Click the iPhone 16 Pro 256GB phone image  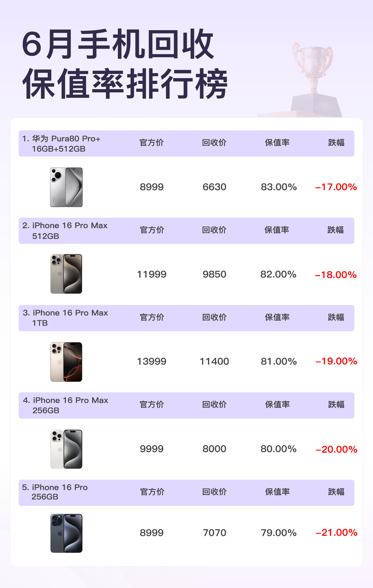(66, 533)
